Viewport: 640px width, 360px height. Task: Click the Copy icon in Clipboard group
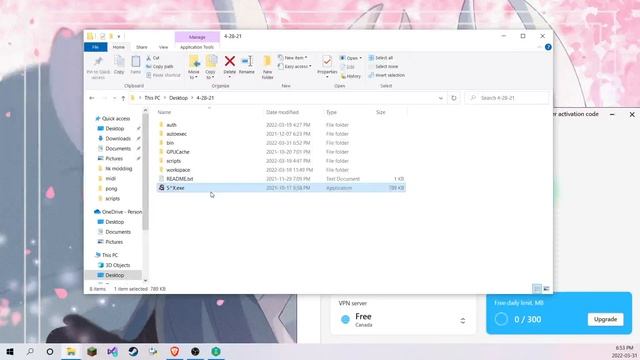point(119,62)
